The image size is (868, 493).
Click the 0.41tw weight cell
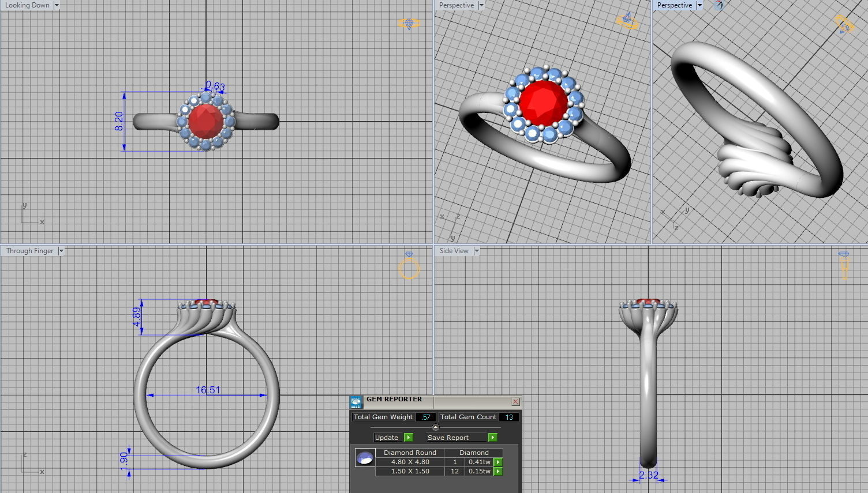click(x=479, y=462)
